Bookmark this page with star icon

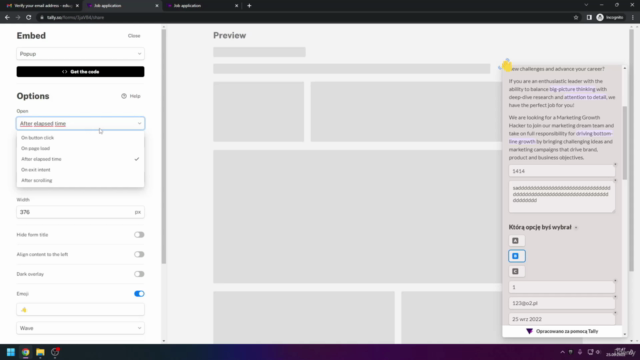point(576,18)
